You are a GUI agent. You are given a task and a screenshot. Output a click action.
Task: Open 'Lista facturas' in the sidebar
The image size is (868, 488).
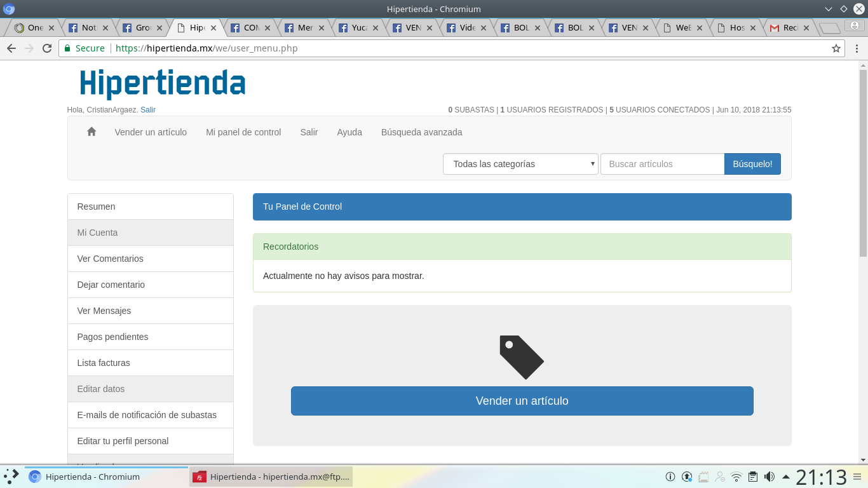tap(151, 363)
